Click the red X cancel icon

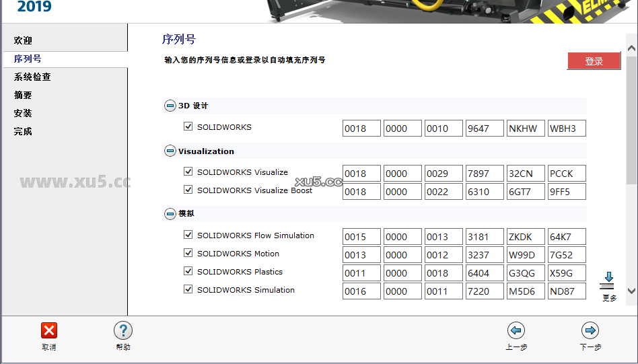pos(48,330)
